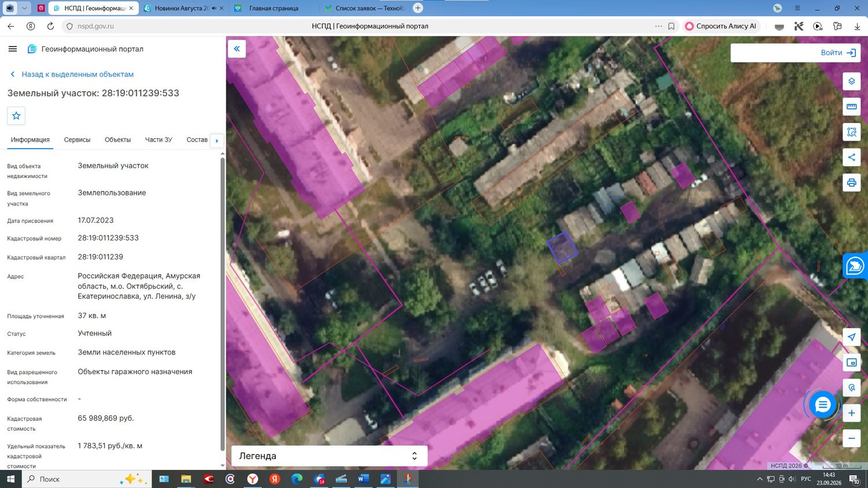This screenshot has height=488, width=868.
Task: Print the map with printer icon
Action: [852, 183]
